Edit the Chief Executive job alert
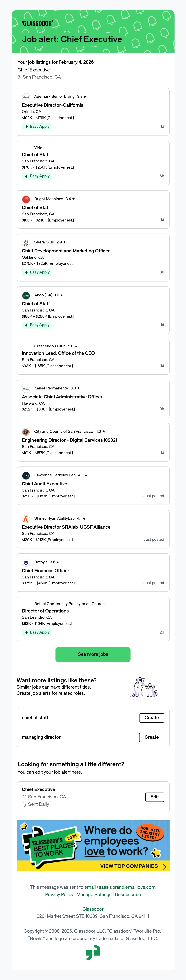This screenshot has width=186, height=980. [155, 797]
